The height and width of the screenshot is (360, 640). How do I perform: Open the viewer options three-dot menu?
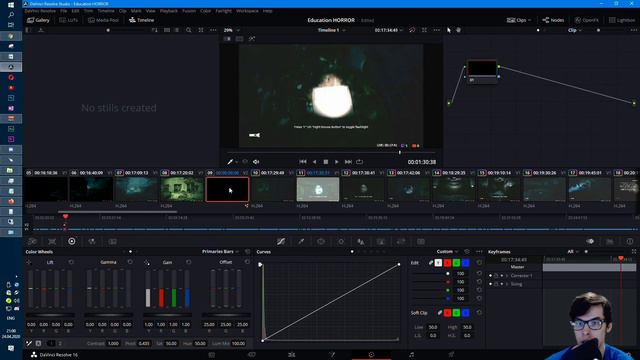pos(437,30)
